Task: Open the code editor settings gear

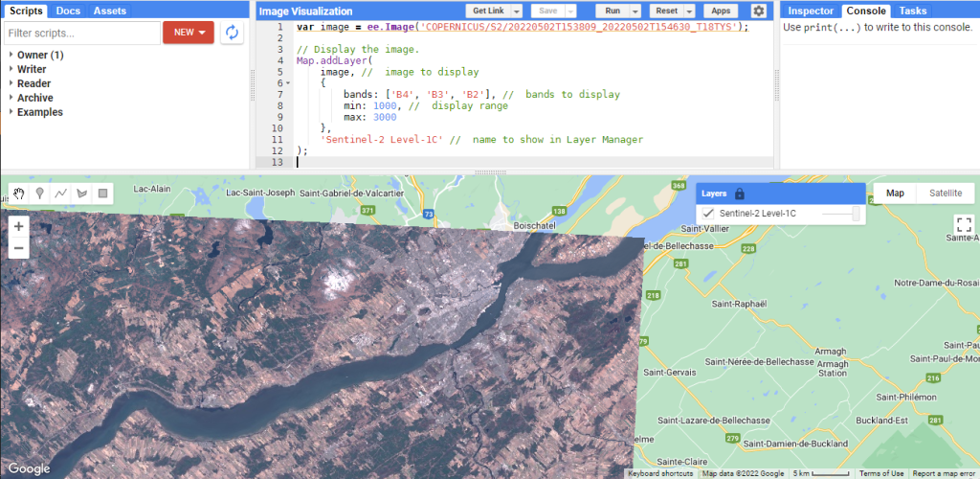Action: click(x=759, y=11)
